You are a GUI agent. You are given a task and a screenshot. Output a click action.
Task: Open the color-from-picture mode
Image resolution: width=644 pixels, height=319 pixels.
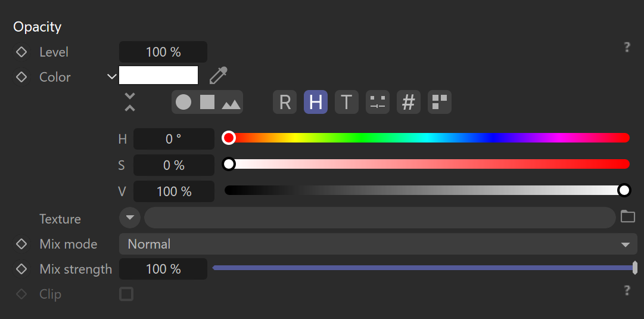coord(231,103)
